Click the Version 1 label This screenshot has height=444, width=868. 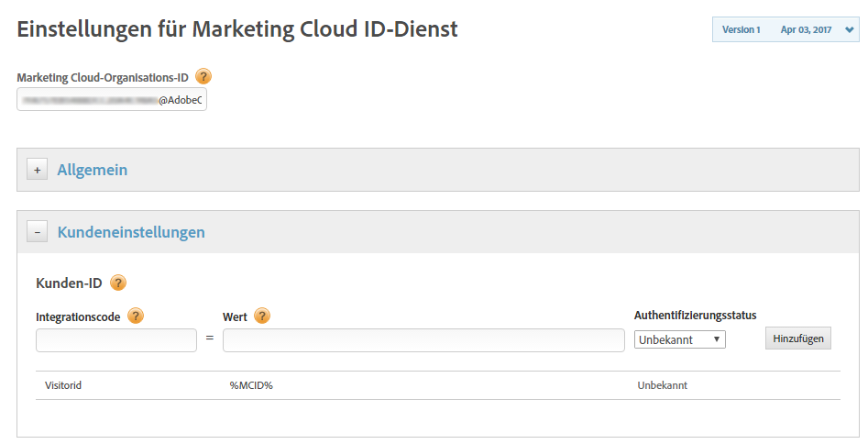(741, 30)
